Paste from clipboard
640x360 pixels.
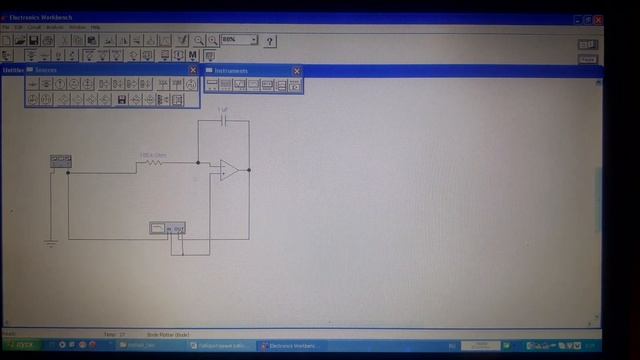[x=92, y=40]
